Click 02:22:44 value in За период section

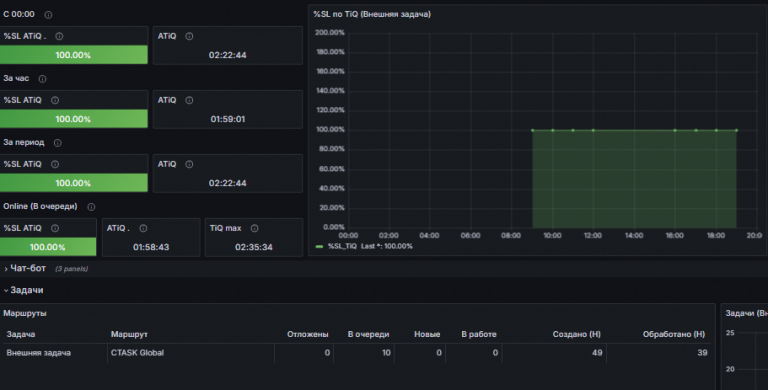(x=228, y=183)
